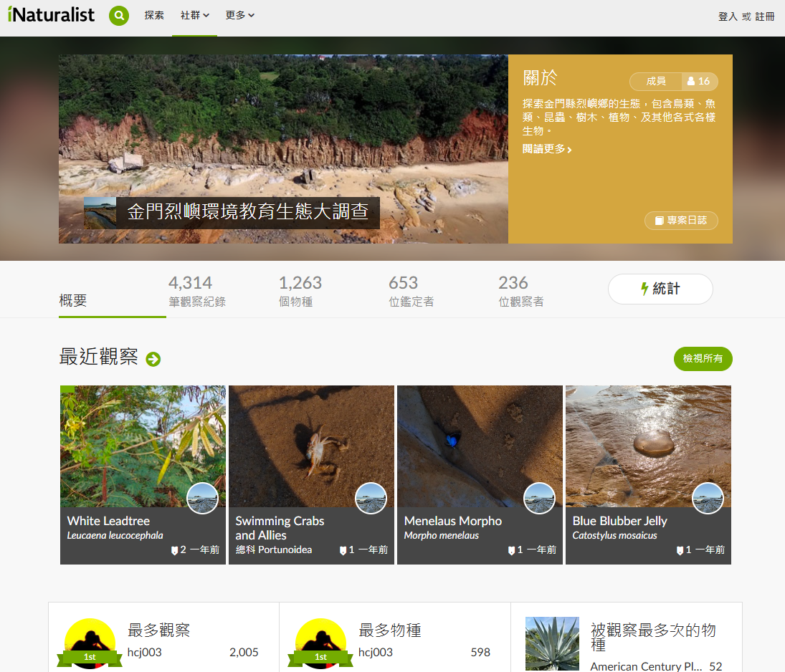This screenshot has width=785, height=672.
Task: Click the 登入 link
Action: 727,16
